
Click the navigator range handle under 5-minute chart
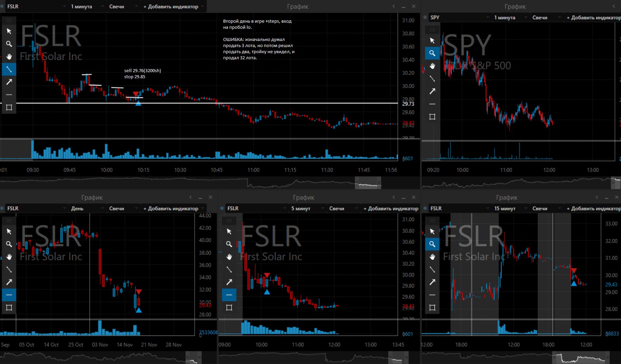(398, 358)
